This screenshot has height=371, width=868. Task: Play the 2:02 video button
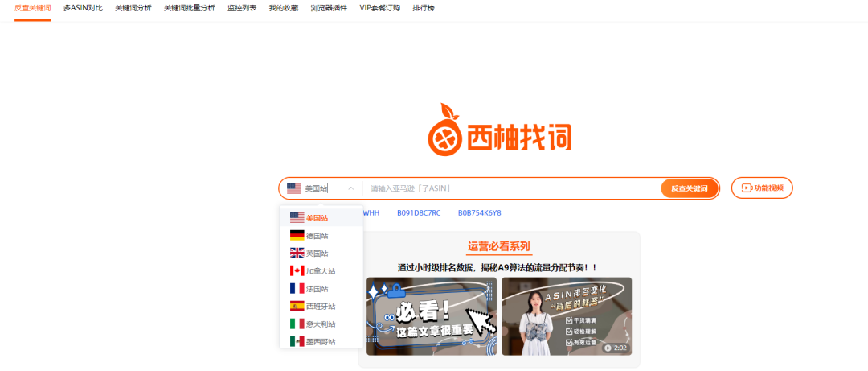tap(616, 348)
